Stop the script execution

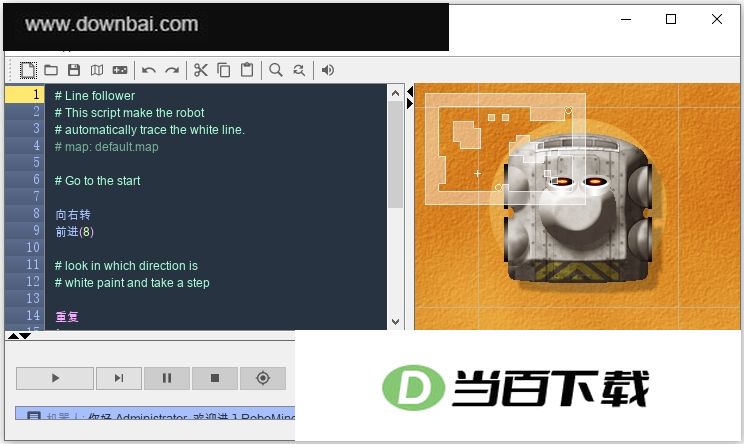(215, 378)
